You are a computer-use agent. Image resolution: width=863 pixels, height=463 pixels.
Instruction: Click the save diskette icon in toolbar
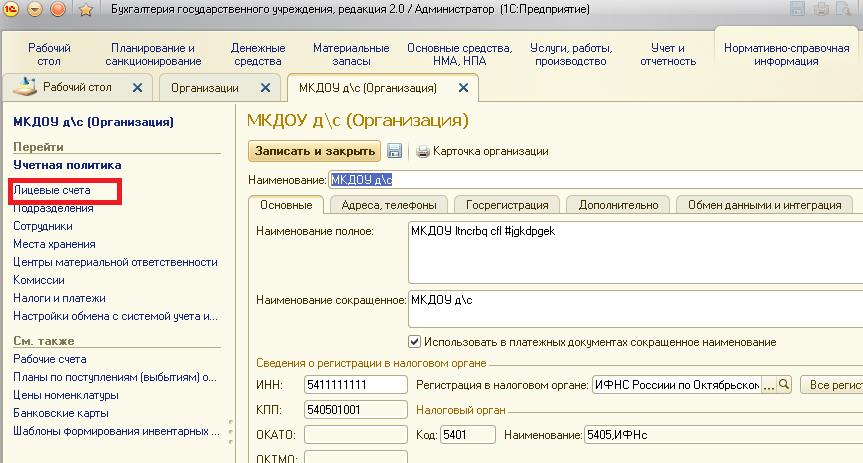(x=394, y=151)
